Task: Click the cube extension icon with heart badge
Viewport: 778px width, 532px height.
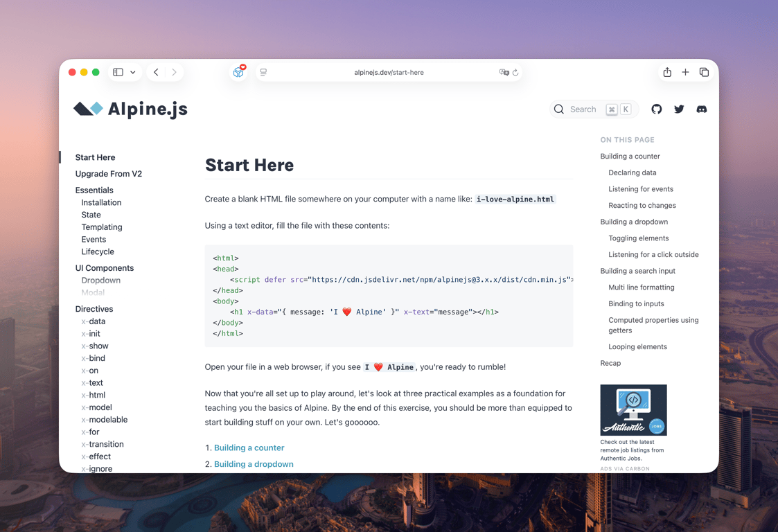Action: [x=239, y=72]
